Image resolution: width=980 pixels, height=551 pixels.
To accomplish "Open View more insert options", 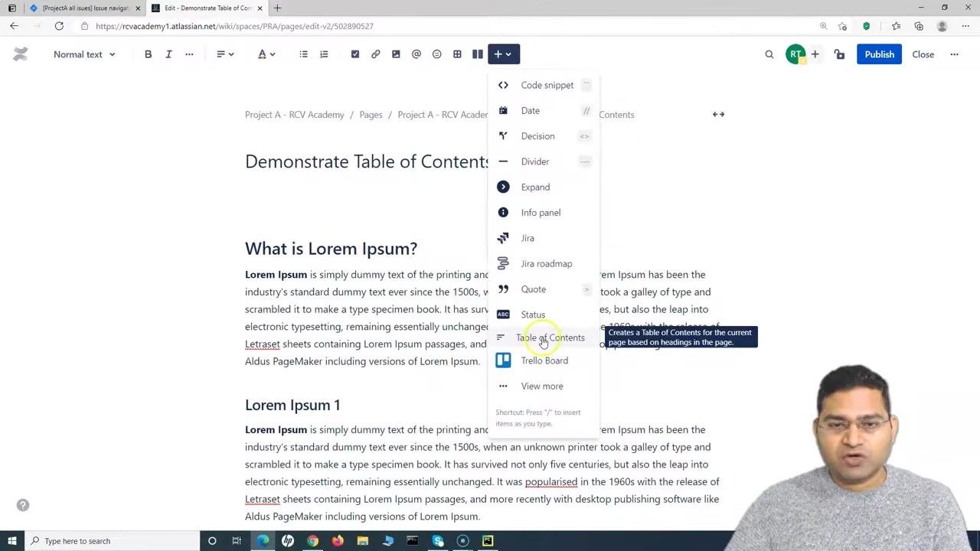I will click(544, 386).
